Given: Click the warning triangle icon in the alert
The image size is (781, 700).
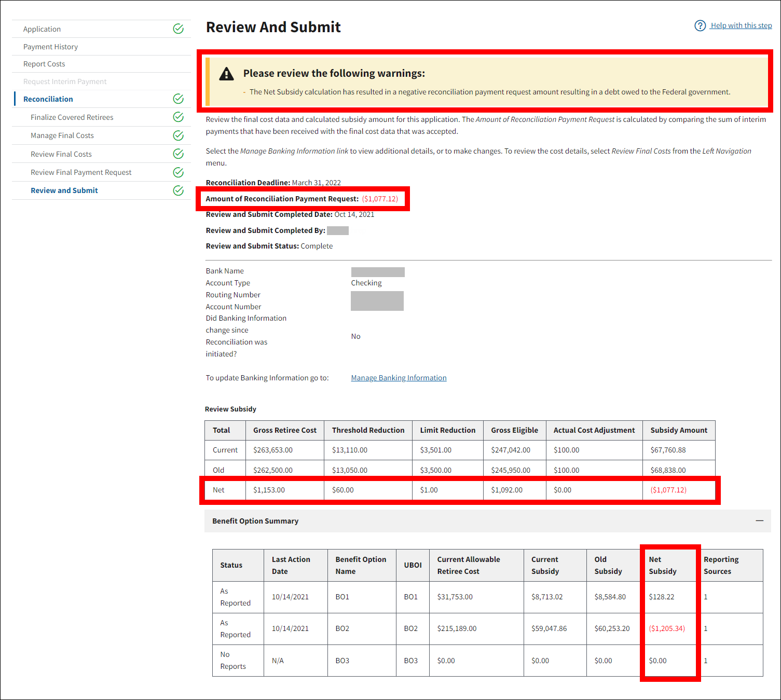Looking at the screenshot, I should coord(226,74).
